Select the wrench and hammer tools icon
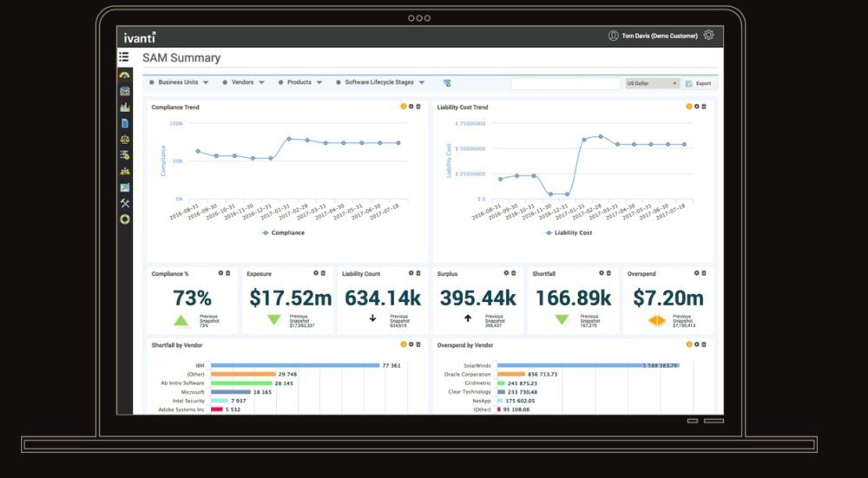868x478 pixels. 124,203
